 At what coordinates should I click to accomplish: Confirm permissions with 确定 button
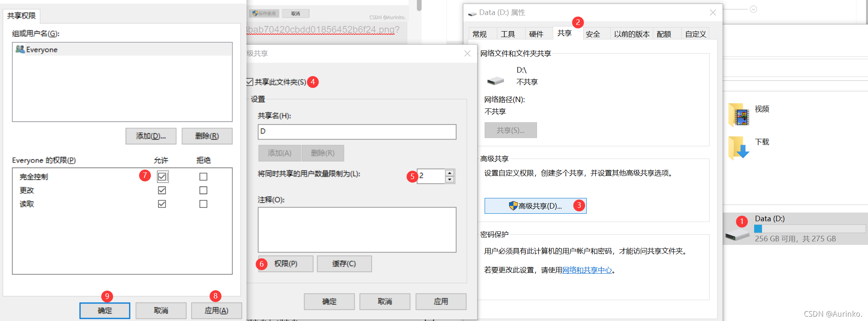click(x=105, y=311)
